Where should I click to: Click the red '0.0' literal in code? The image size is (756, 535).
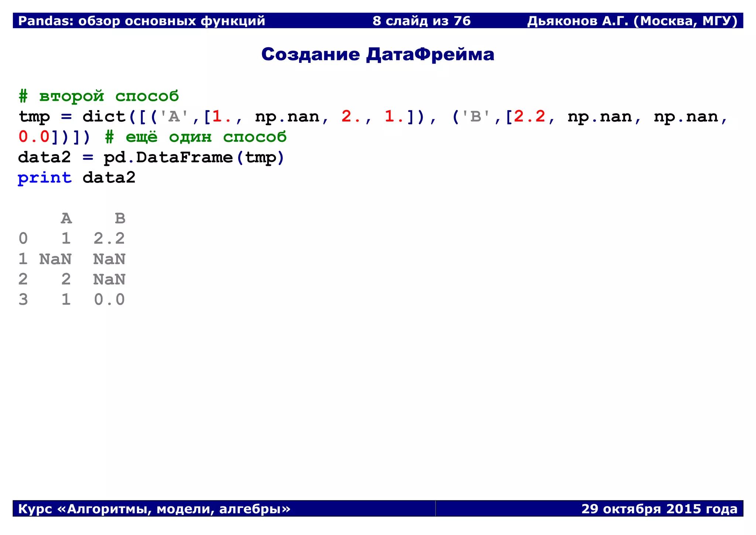(34, 137)
